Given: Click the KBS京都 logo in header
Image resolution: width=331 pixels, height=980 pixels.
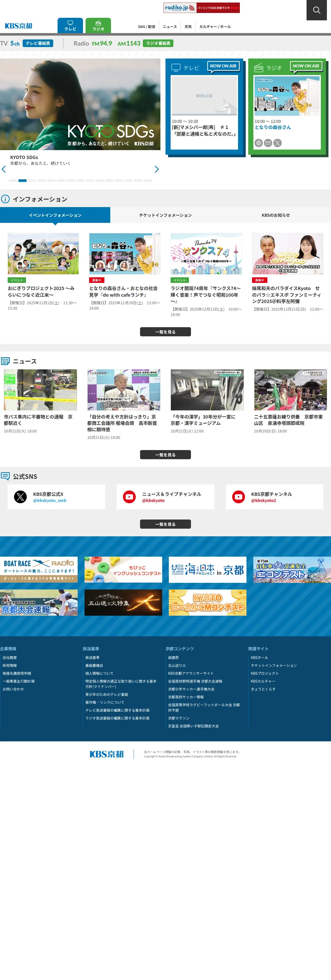Looking at the screenshot, I should click(x=18, y=26).
